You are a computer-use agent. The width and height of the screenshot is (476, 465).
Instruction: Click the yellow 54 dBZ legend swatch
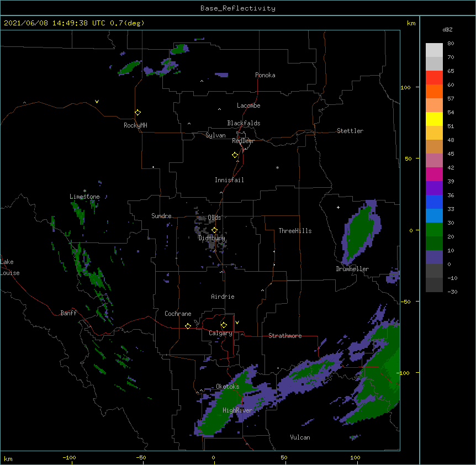pos(434,119)
